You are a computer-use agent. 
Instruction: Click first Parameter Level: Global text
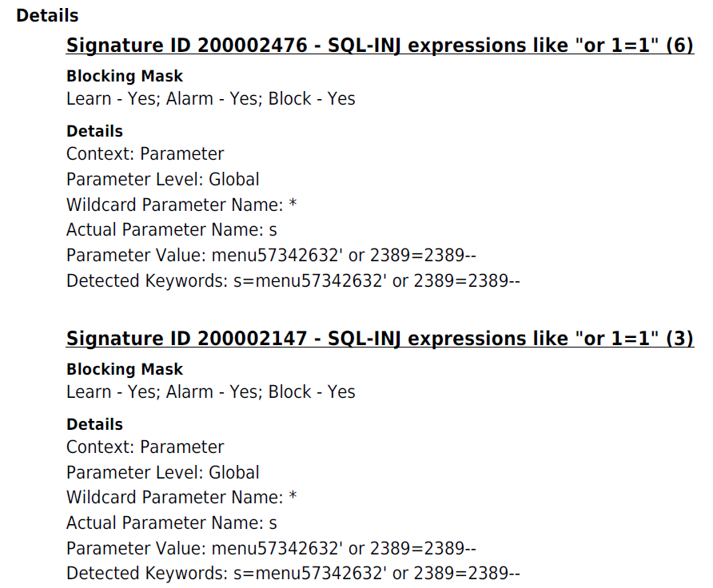pyautogui.click(x=163, y=180)
